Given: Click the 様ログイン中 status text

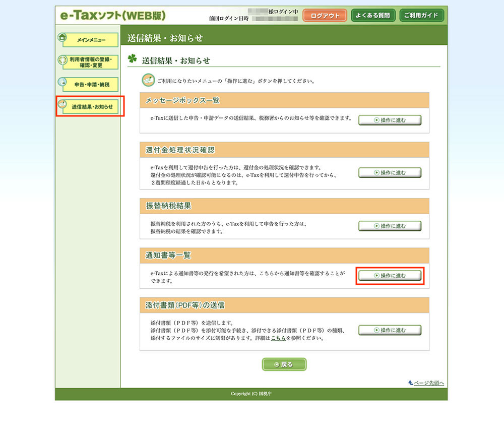Looking at the screenshot, I should tap(283, 12).
